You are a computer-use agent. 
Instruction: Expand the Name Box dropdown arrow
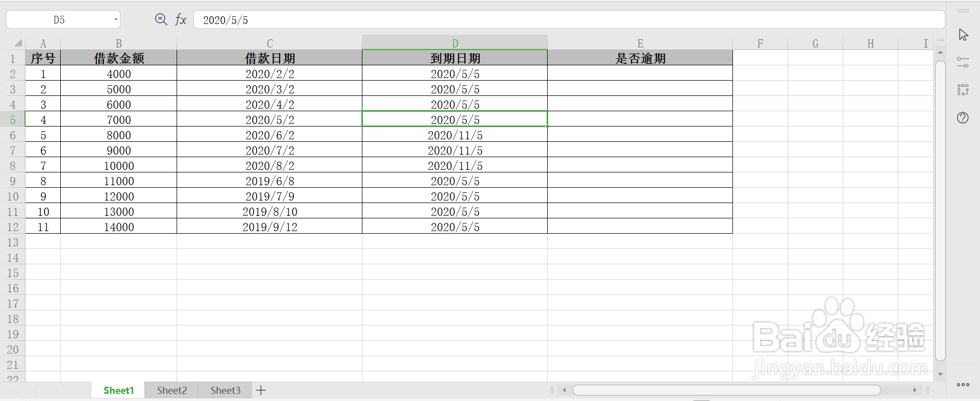[116, 20]
